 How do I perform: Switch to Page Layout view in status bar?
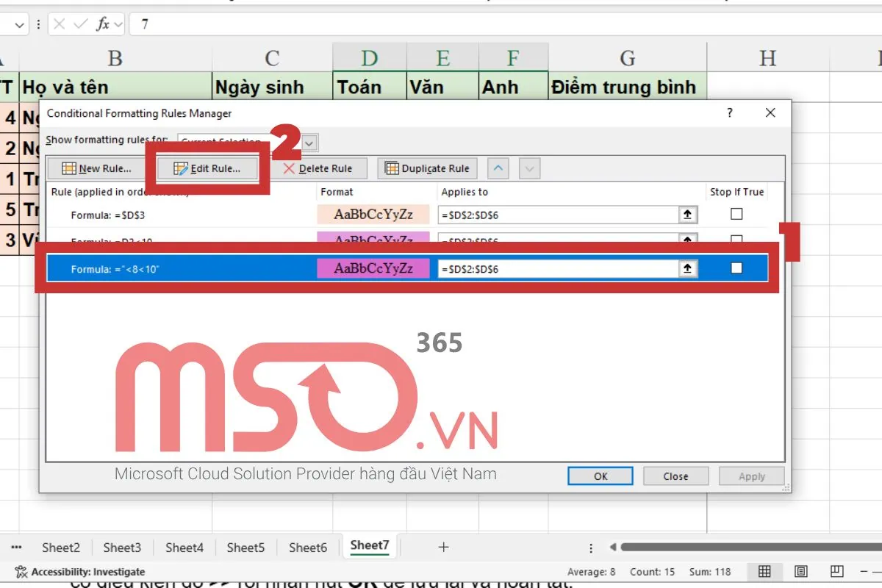coord(800,571)
